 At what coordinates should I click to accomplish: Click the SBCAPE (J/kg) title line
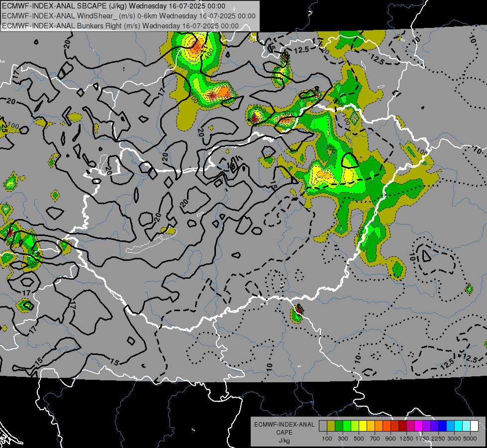click(114, 6)
